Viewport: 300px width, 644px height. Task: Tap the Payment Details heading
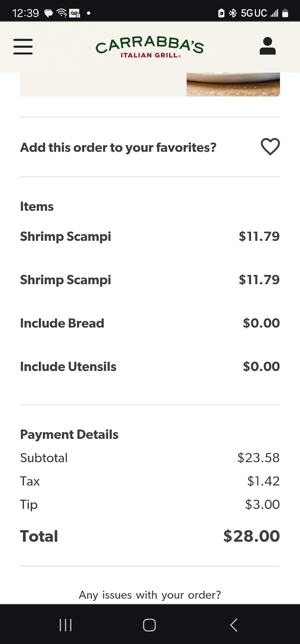69,435
